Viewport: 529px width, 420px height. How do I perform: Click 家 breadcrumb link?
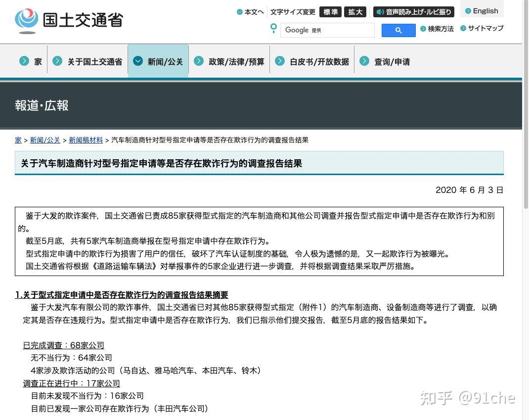click(x=18, y=140)
